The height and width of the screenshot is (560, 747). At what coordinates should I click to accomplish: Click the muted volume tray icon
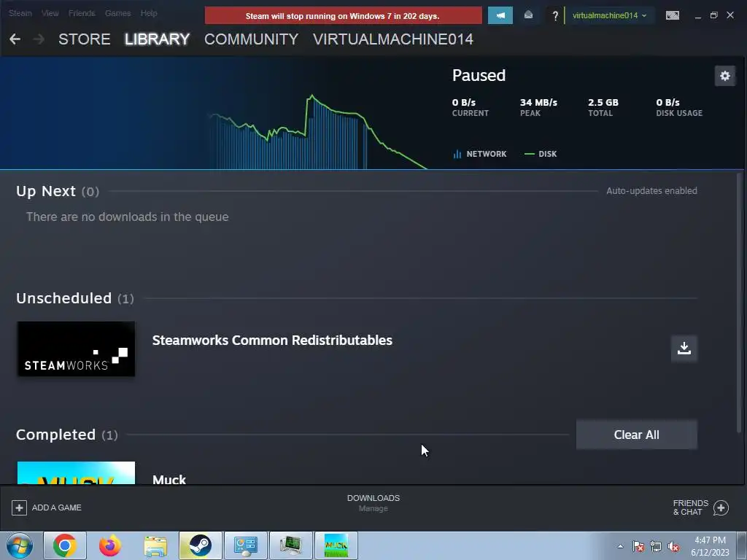pyautogui.click(x=673, y=546)
